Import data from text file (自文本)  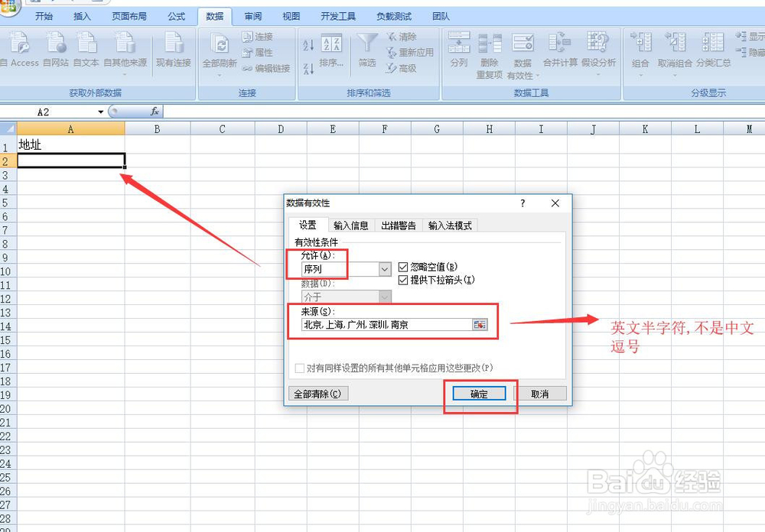86,49
